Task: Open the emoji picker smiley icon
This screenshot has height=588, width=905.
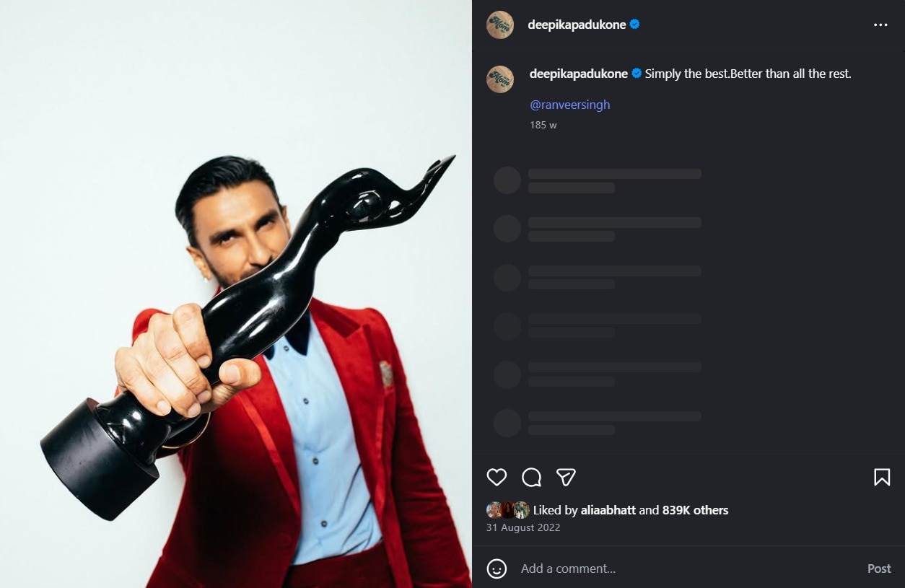Action: point(497,569)
